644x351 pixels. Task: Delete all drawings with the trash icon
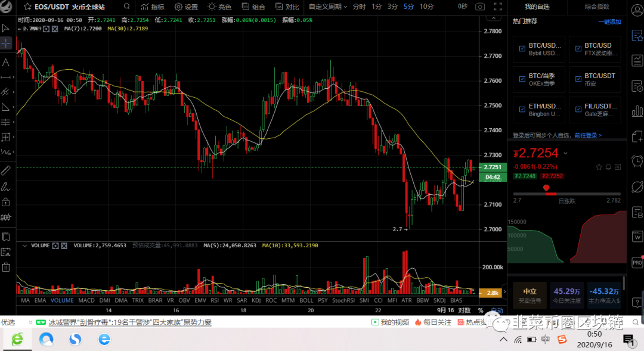6,267
